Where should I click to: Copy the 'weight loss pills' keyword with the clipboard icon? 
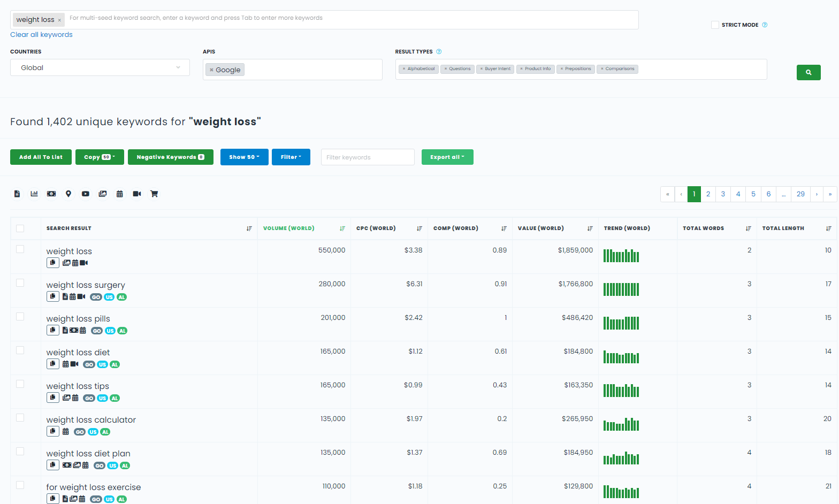(x=52, y=330)
